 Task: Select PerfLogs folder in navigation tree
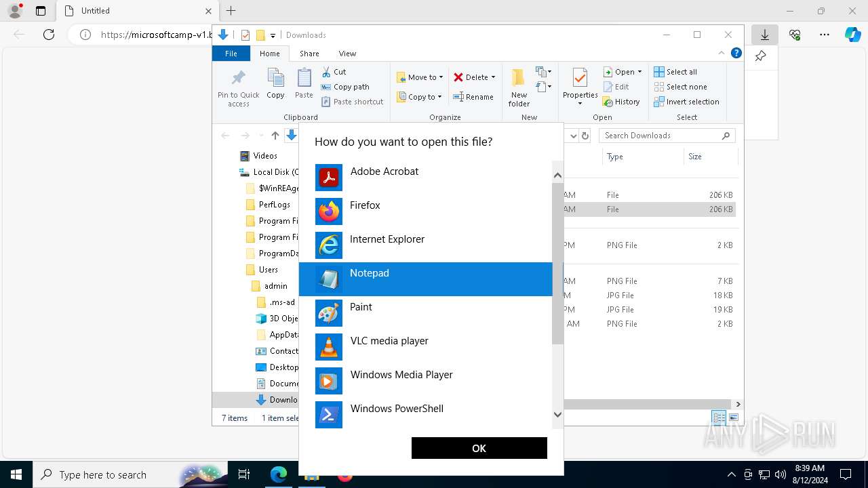pyautogui.click(x=268, y=205)
